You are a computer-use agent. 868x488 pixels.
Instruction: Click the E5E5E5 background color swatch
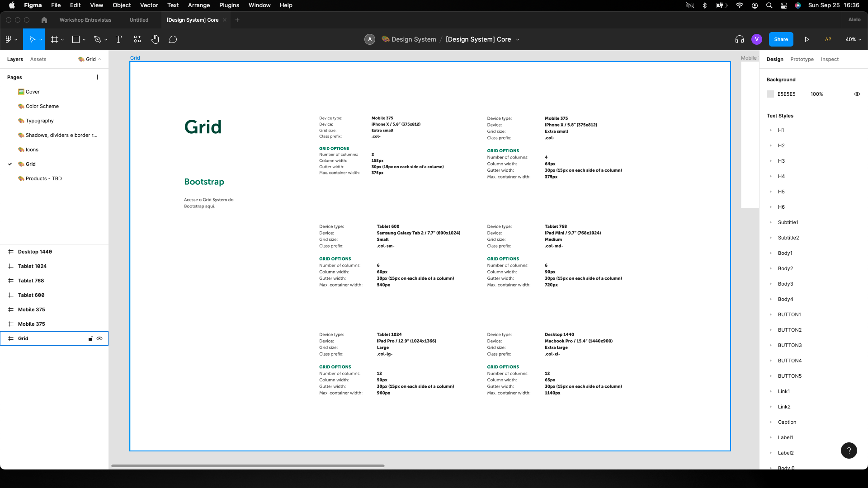770,94
